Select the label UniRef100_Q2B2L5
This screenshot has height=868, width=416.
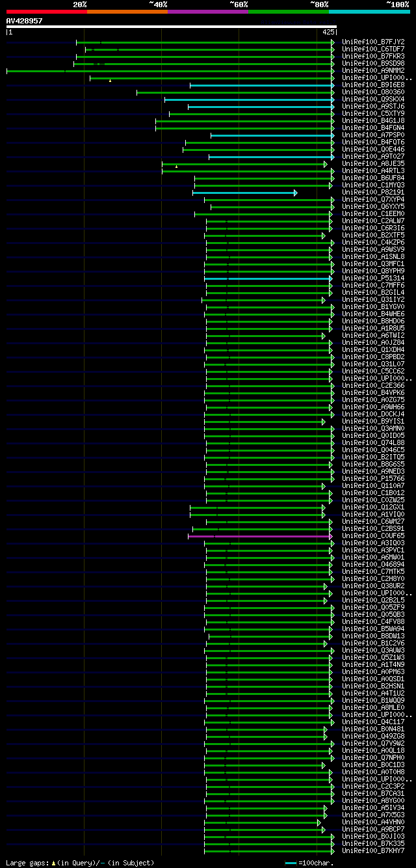(373, 601)
